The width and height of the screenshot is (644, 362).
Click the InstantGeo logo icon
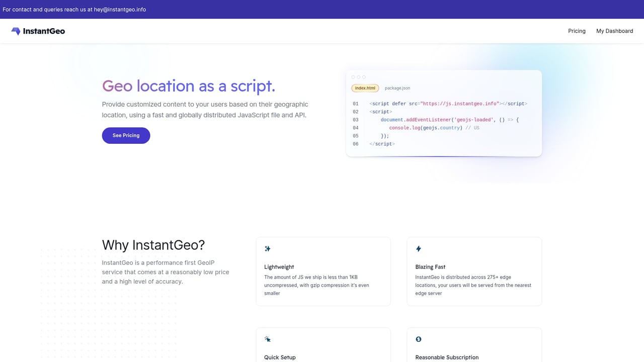[16, 31]
